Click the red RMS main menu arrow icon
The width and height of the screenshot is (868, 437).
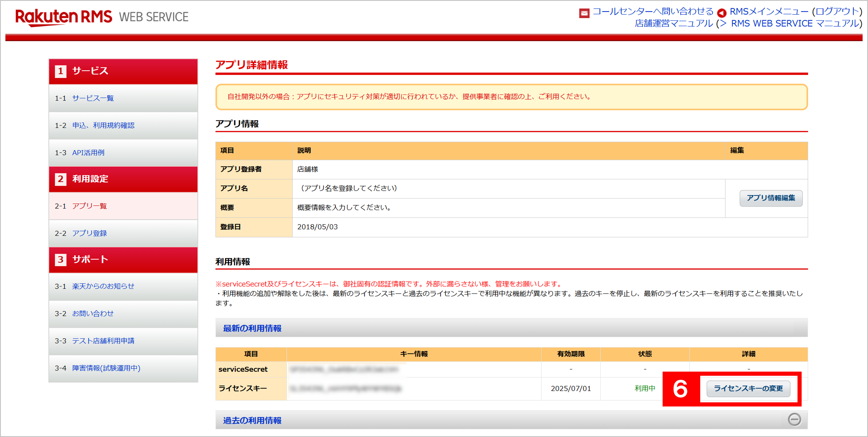coord(722,13)
